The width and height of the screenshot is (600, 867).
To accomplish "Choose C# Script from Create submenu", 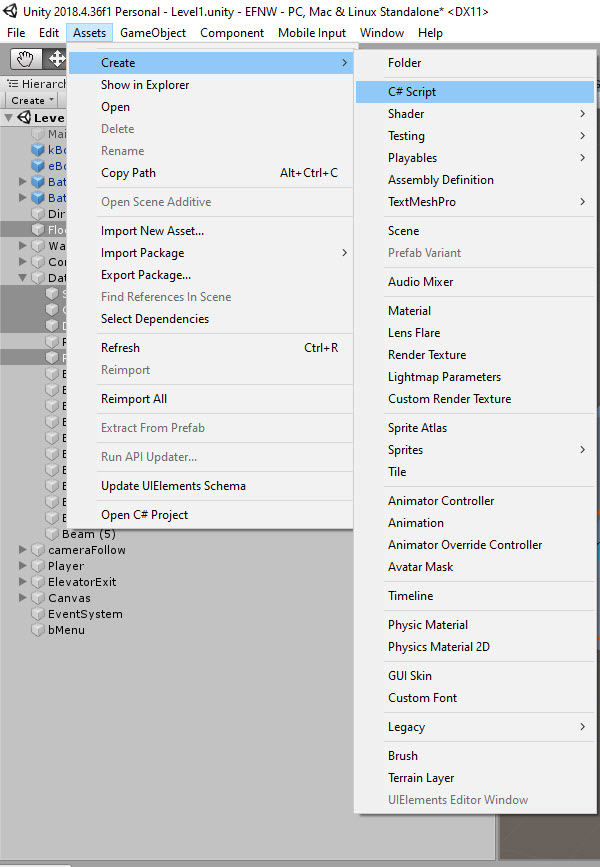I will (x=412, y=92).
